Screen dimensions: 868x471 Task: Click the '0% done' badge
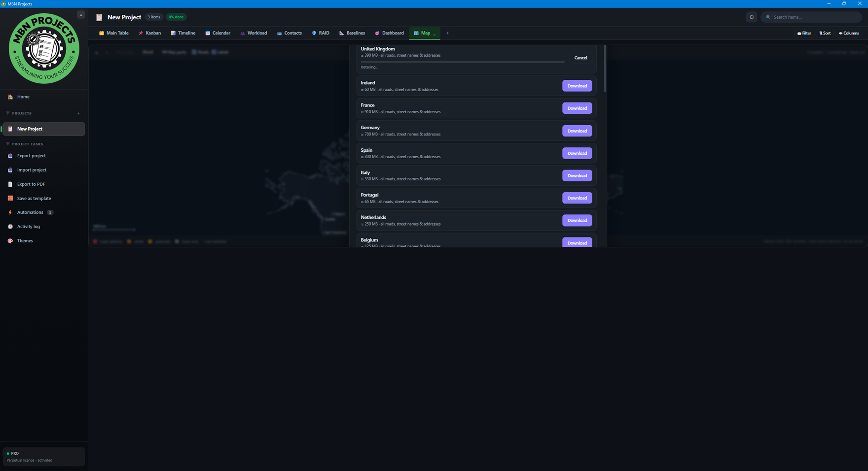(176, 17)
